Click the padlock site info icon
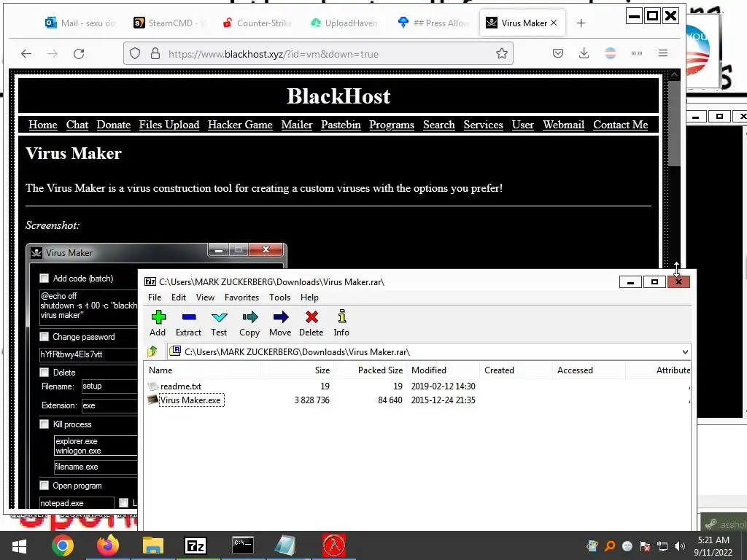The width and height of the screenshot is (747, 560). pos(155,53)
